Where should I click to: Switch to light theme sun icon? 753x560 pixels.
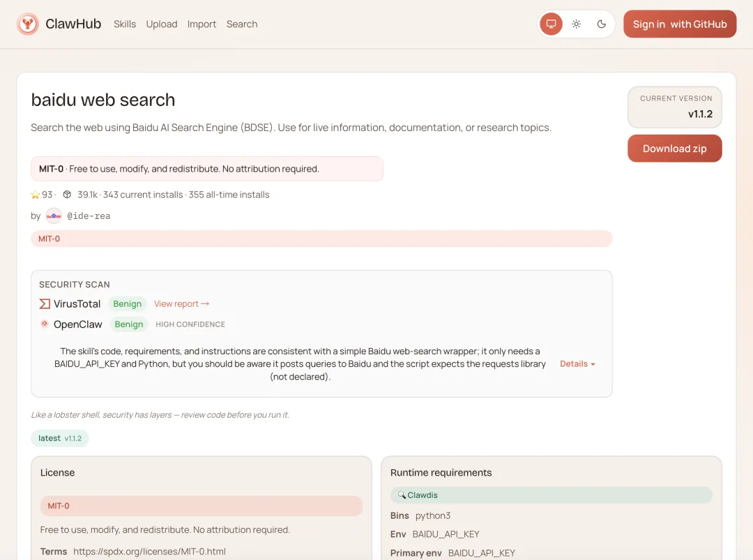[x=577, y=24]
